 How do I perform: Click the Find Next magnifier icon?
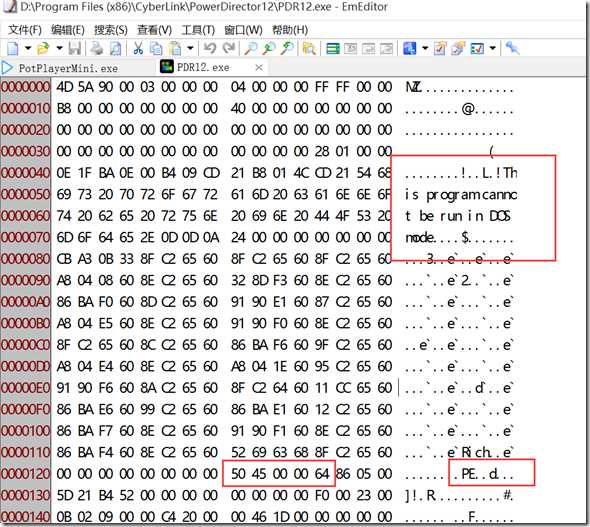point(269,48)
